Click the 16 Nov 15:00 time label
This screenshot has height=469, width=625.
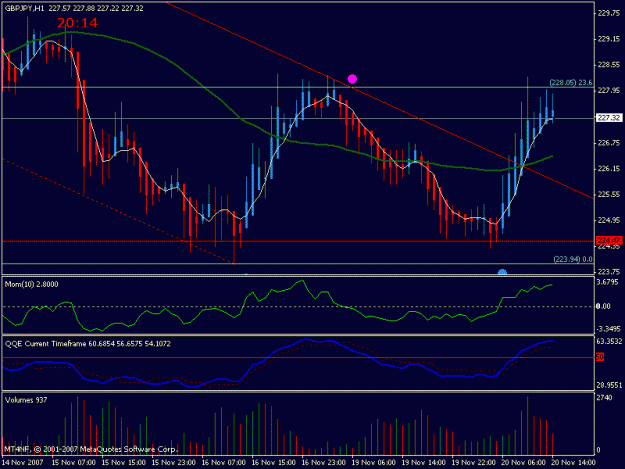[274, 463]
